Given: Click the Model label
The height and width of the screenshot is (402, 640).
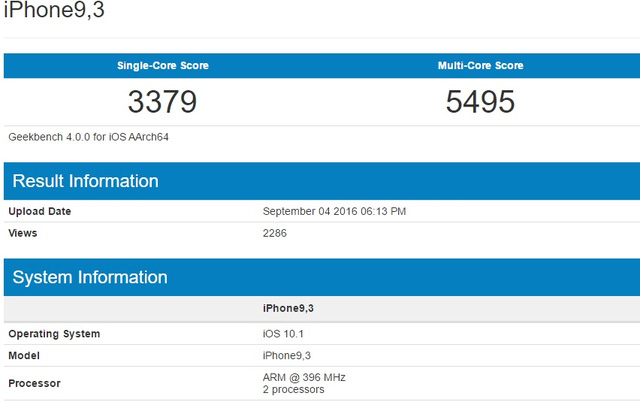Looking at the screenshot, I should 24,355.
